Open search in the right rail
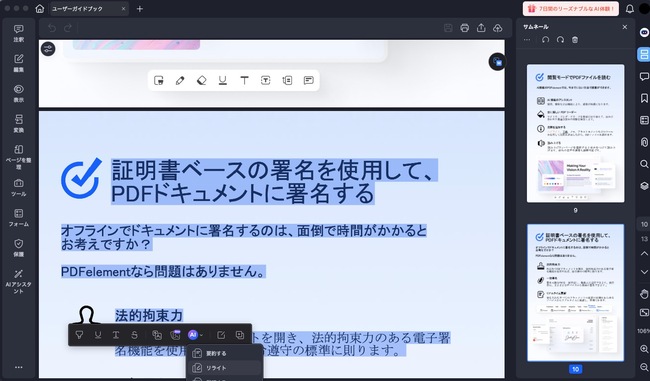Screen dimensions: 650x381 coord(644,164)
